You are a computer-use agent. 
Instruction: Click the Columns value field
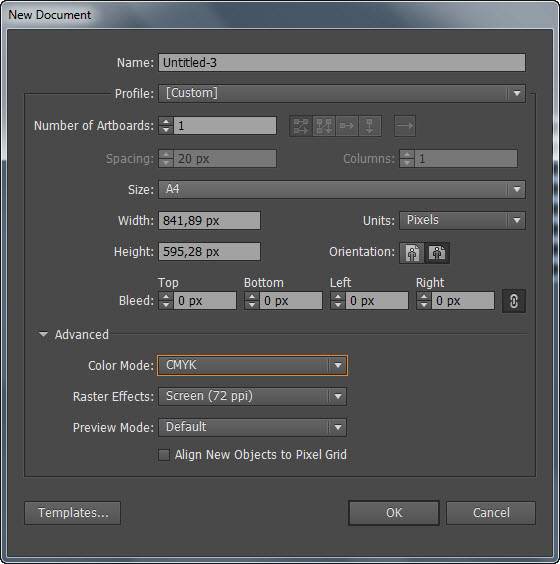pyautogui.click(x=466, y=159)
